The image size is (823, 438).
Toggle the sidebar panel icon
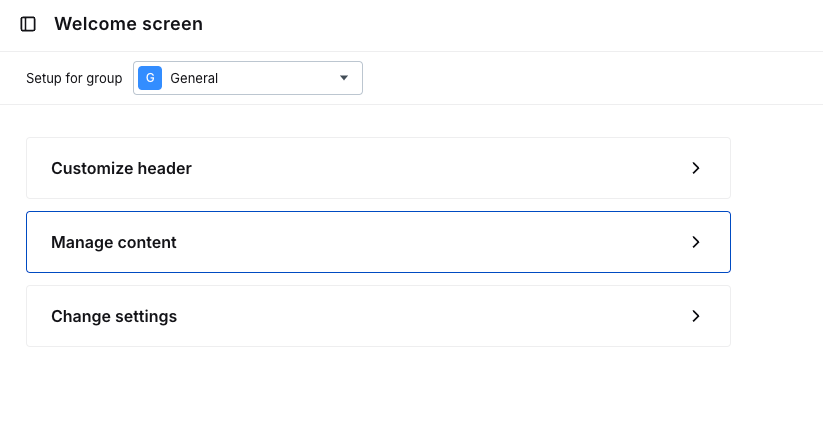[28, 24]
